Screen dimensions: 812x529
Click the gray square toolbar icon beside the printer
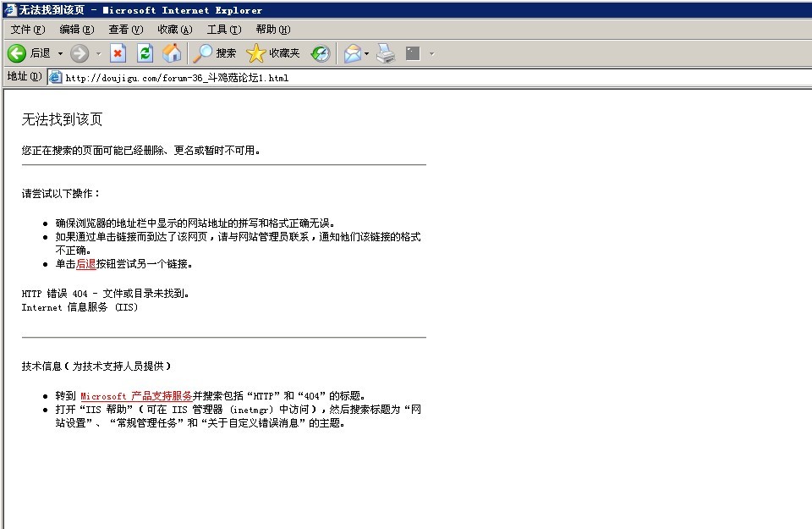[x=413, y=52]
